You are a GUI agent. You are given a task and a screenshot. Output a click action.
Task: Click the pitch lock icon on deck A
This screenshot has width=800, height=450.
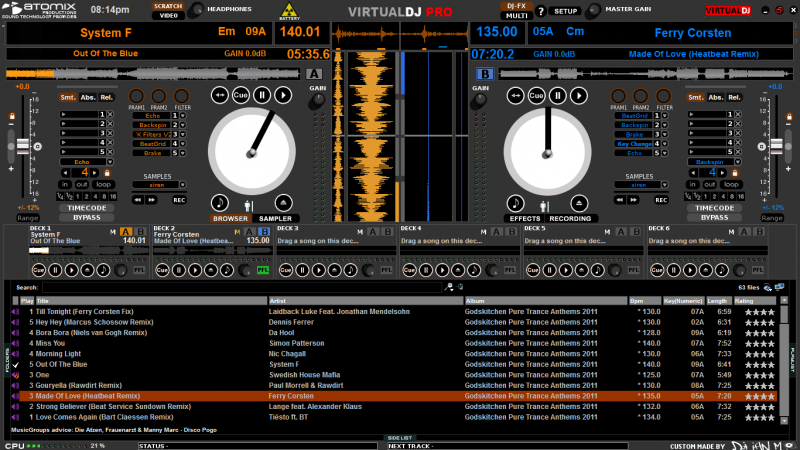click(x=11, y=117)
